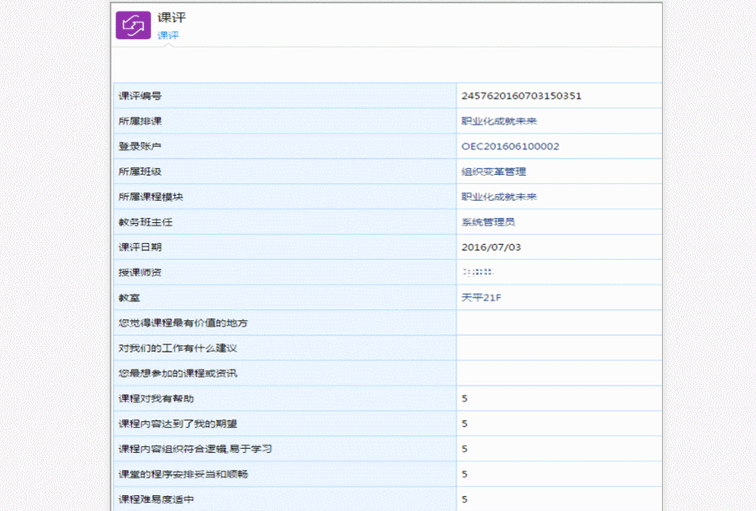This screenshot has width=756, height=511.
Task: Click the score 5 for 课程内容达到了我的期望
Action: click(465, 424)
